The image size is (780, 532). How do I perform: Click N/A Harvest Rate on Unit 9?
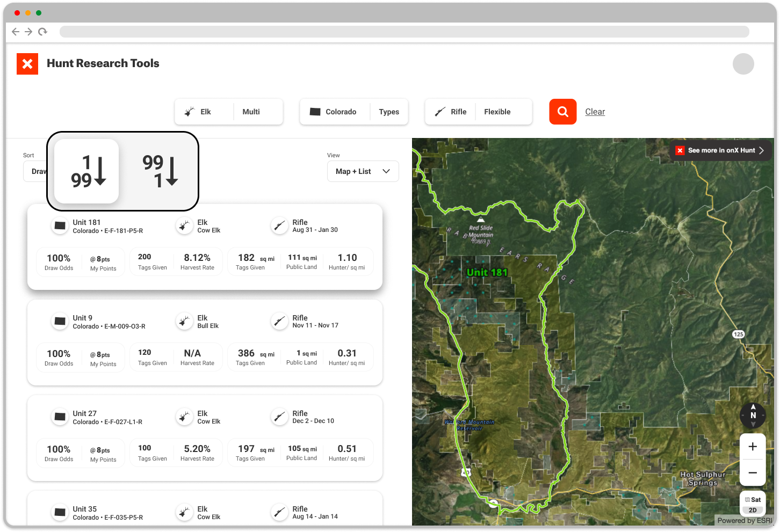[197, 357]
